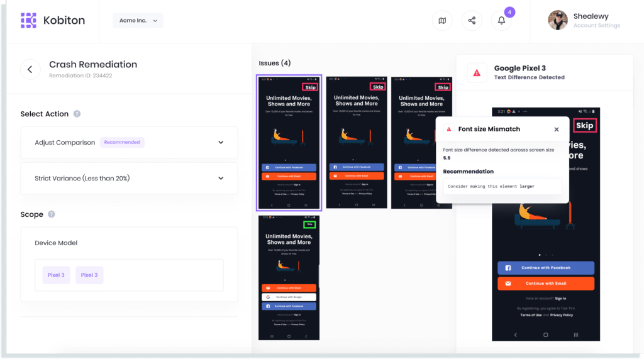
Task: Open the notifications bell
Action: tap(501, 21)
